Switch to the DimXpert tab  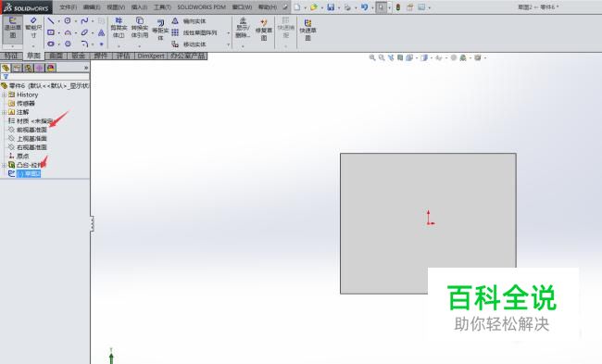pos(151,56)
